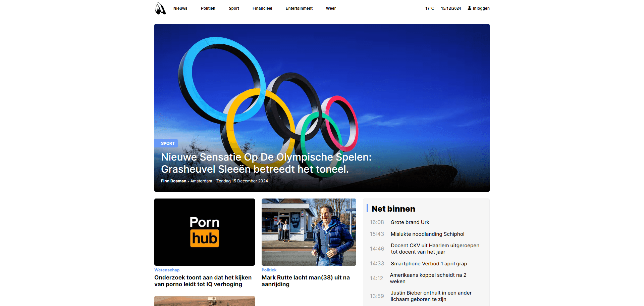Click the site logo icon
Image resolution: width=644 pixels, height=306 pixels.
160,8
